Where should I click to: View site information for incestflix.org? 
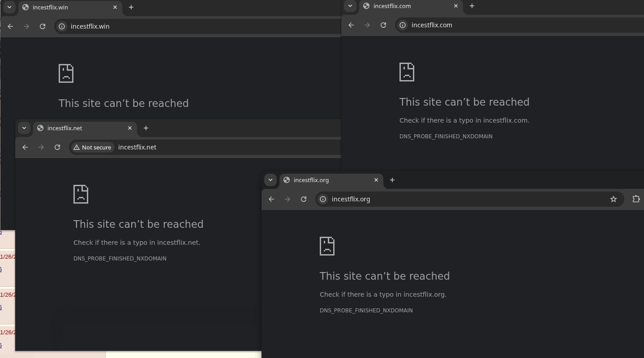pyautogui.click(x=323, y=199)
